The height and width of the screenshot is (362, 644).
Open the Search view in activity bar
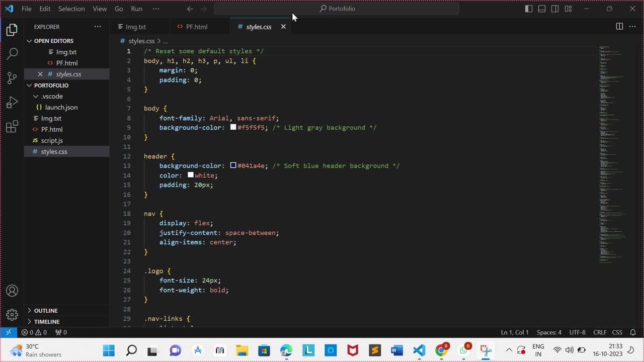pyautogui.click(x=12, y=53)
